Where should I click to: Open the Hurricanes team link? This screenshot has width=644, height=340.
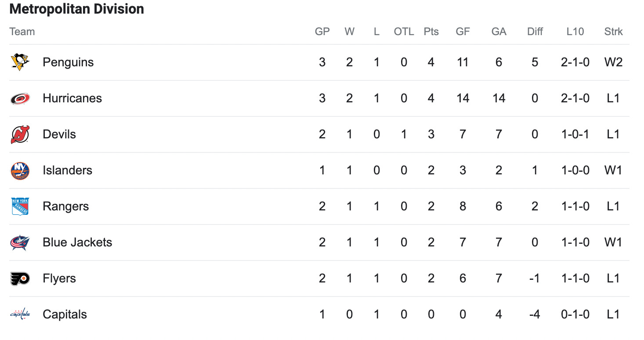pyautogui.click(x=72, y=98)
